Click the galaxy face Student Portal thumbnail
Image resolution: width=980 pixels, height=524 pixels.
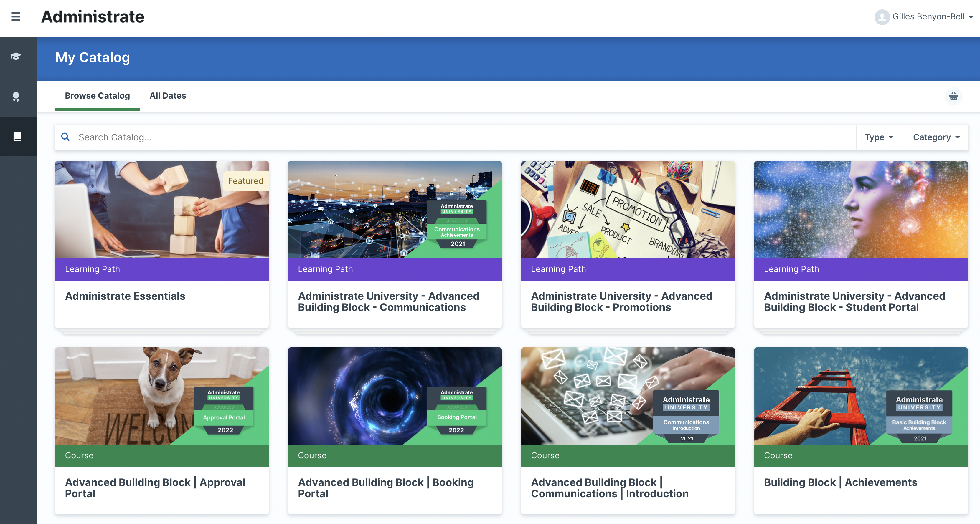coord(861,210)
